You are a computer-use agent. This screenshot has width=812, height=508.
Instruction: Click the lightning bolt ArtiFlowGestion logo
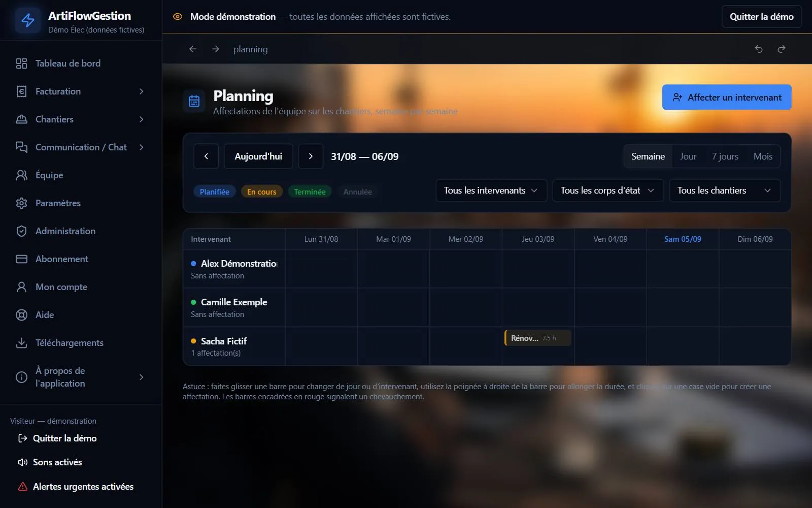[28, 20]
